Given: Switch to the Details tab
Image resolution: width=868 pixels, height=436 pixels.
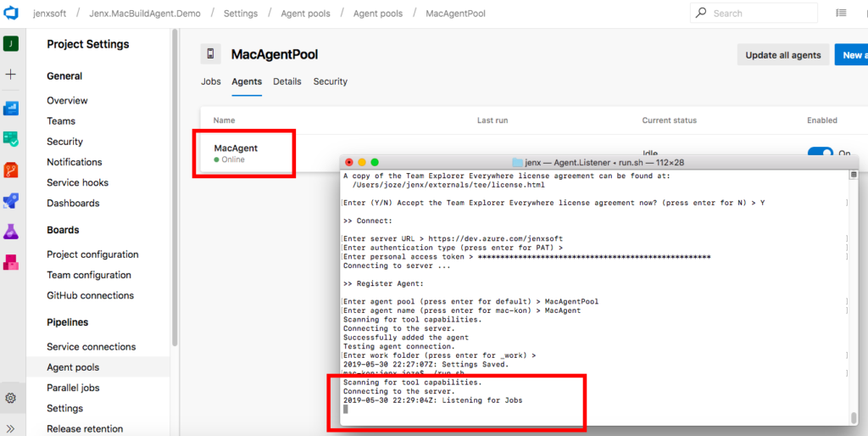Looking at the screenshot, I should point(287,81).
